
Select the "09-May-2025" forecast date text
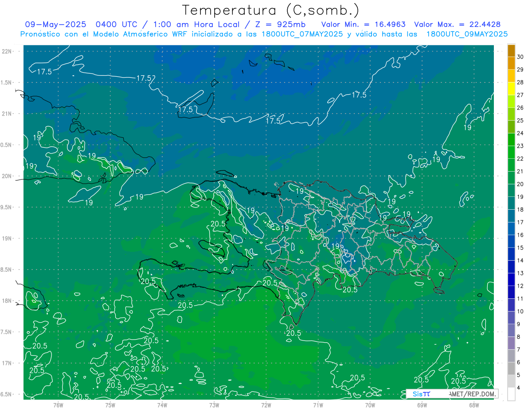(55, 24)
